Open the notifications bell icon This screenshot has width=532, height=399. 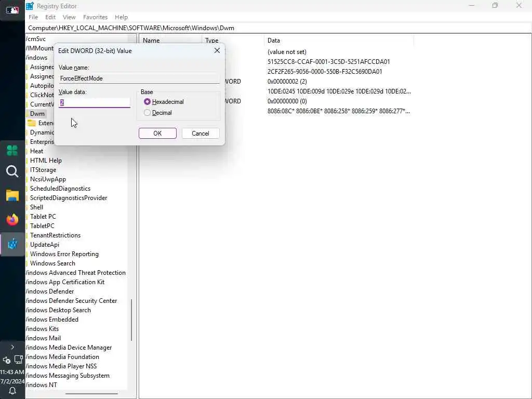click(12, 391)
